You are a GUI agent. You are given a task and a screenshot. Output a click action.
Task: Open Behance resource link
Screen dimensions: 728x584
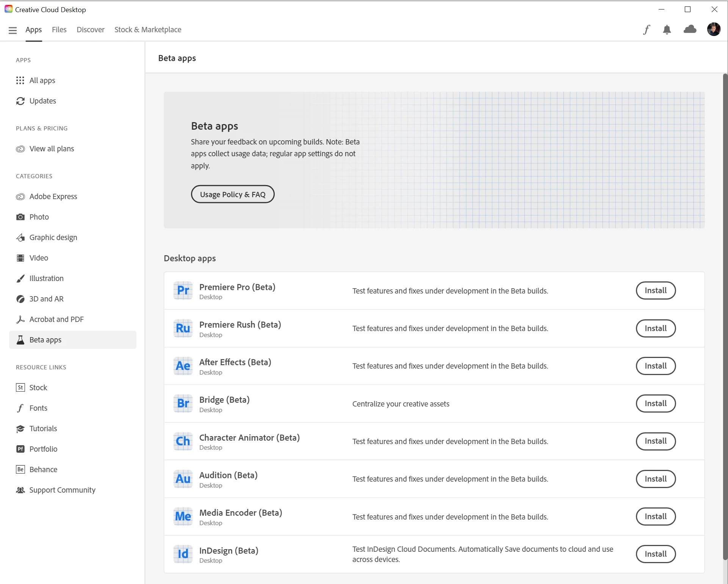click(43, 469)
